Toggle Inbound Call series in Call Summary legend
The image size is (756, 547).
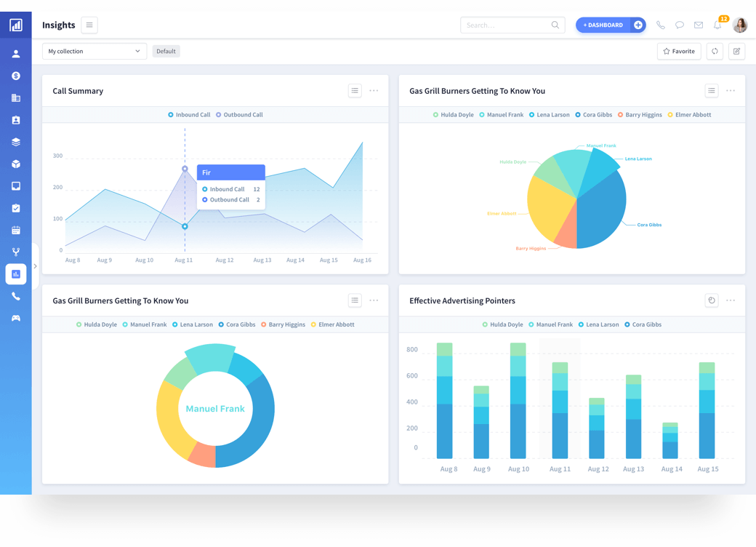point(189,115)
